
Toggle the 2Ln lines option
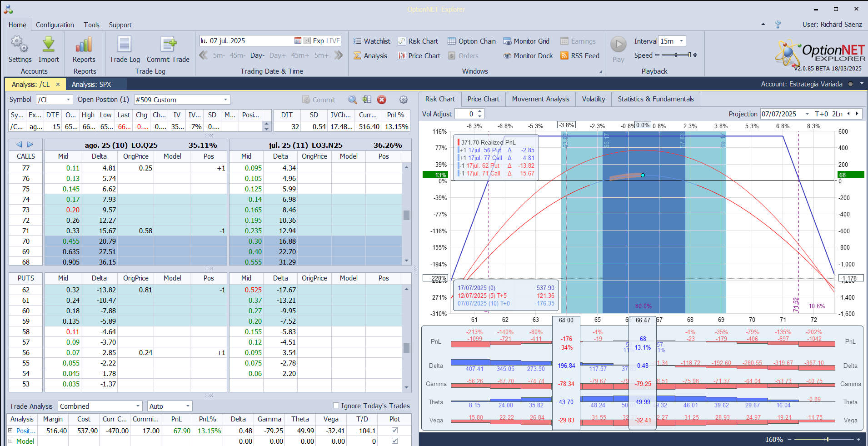(838, 114)
